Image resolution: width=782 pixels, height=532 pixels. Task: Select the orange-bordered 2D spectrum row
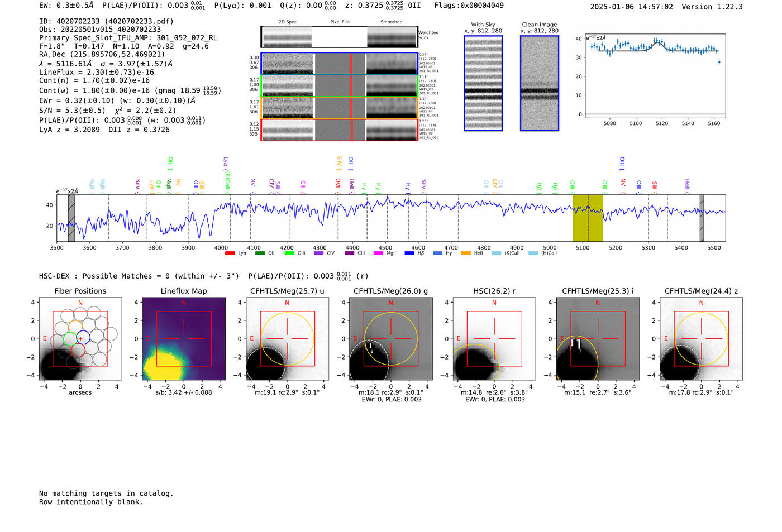340,108
